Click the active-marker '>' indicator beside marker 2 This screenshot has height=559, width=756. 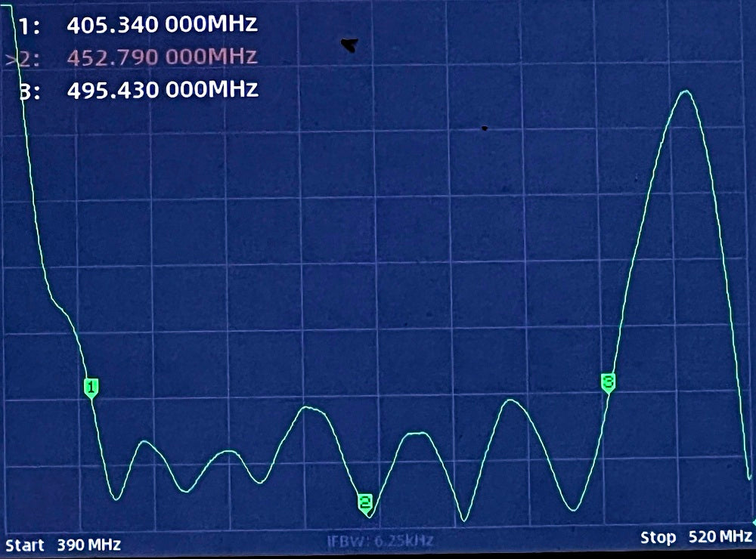point(9,57)
